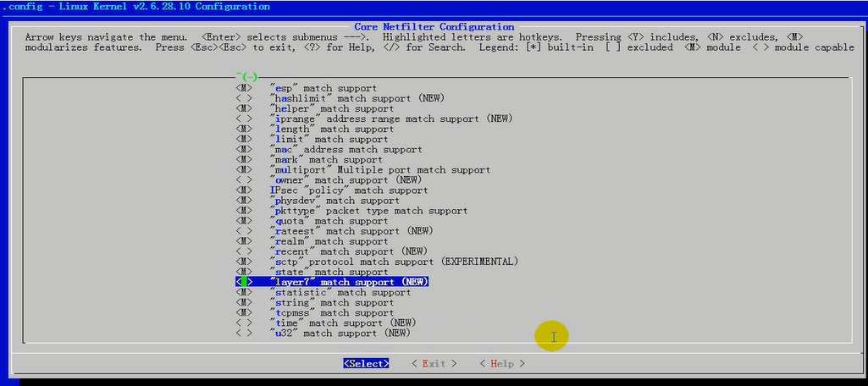Click the Core Netfilter Configuration title
Image resolution: width=868 pixels, height=386 pixels.
tap(434, 27)
